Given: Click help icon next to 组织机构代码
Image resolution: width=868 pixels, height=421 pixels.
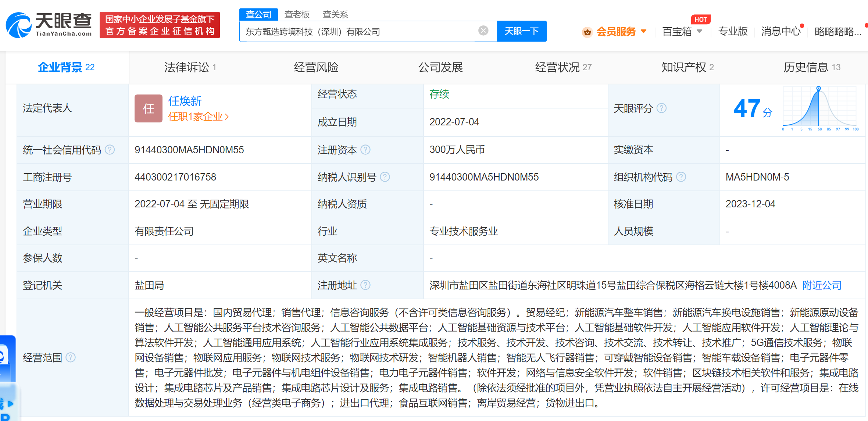Looking at the screenshot, I should pyautogui.click(x=681, y=177).
